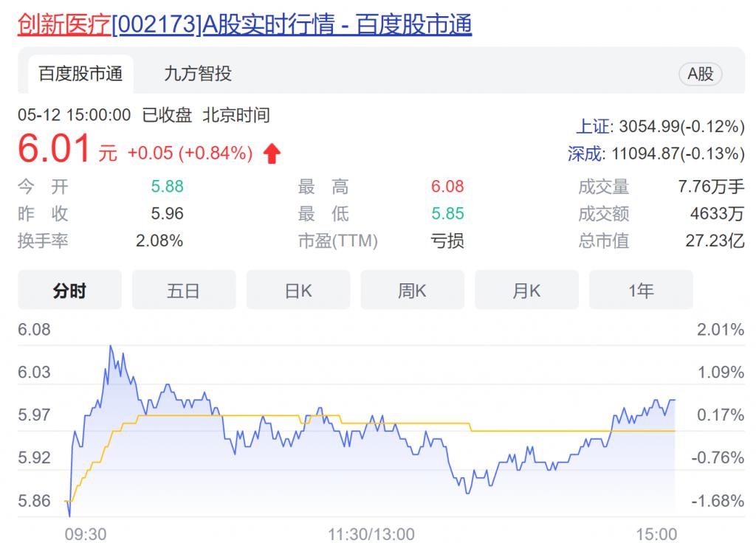The height and width of the screenshot is (543, 756).
Task: Select the 日K chart view
Action: [298, 290]
